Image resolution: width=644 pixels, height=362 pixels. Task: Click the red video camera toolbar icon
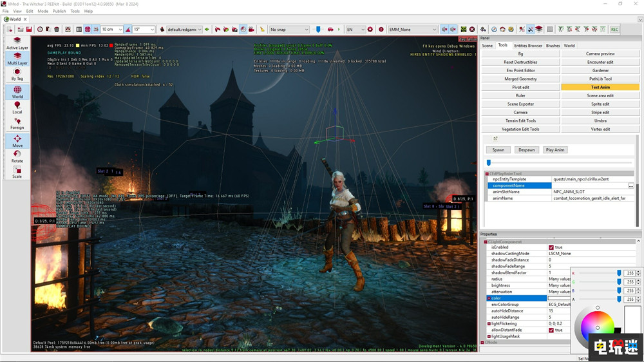click(x=251, y=30)
